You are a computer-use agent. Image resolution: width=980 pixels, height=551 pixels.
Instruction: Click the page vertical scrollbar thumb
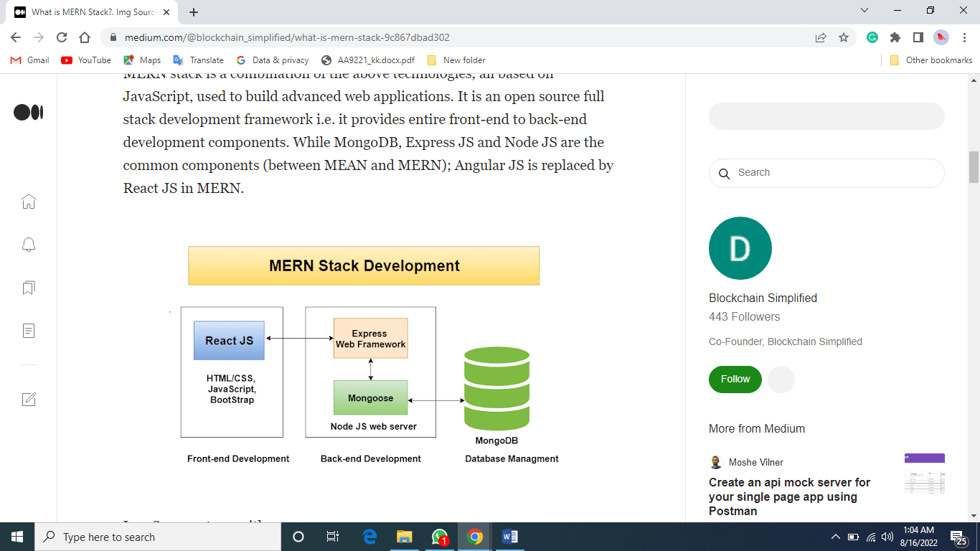pyautogui.click(x=974, y=167)
